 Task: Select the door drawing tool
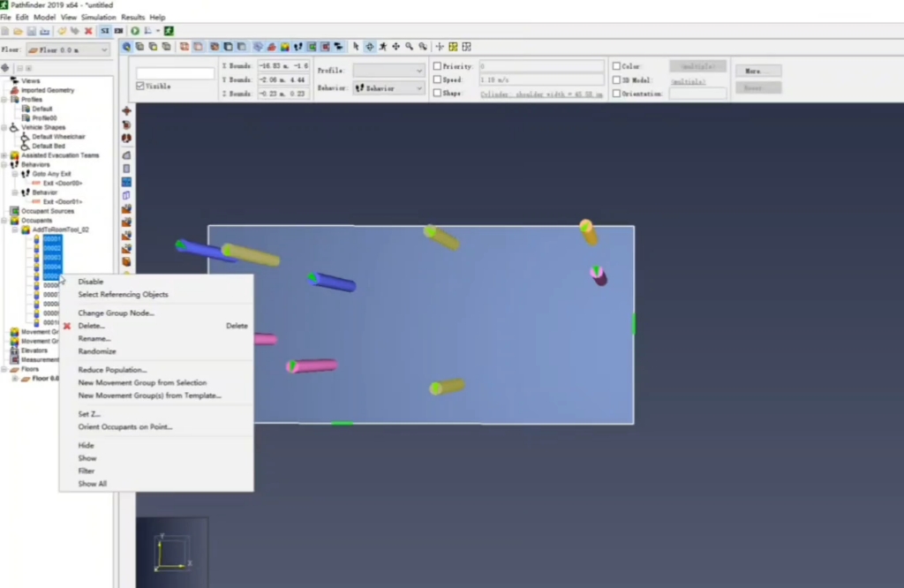[x=126, y=195]
